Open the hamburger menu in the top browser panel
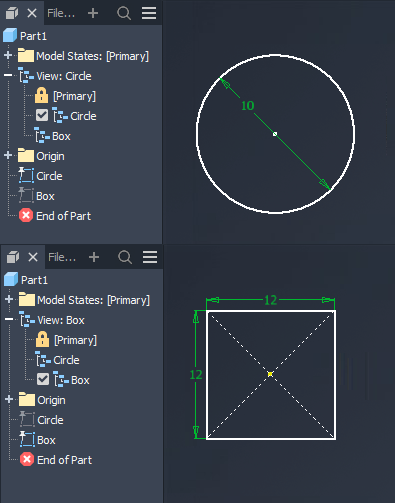This screenshot has height=503, width=395. tap(149, 13)
